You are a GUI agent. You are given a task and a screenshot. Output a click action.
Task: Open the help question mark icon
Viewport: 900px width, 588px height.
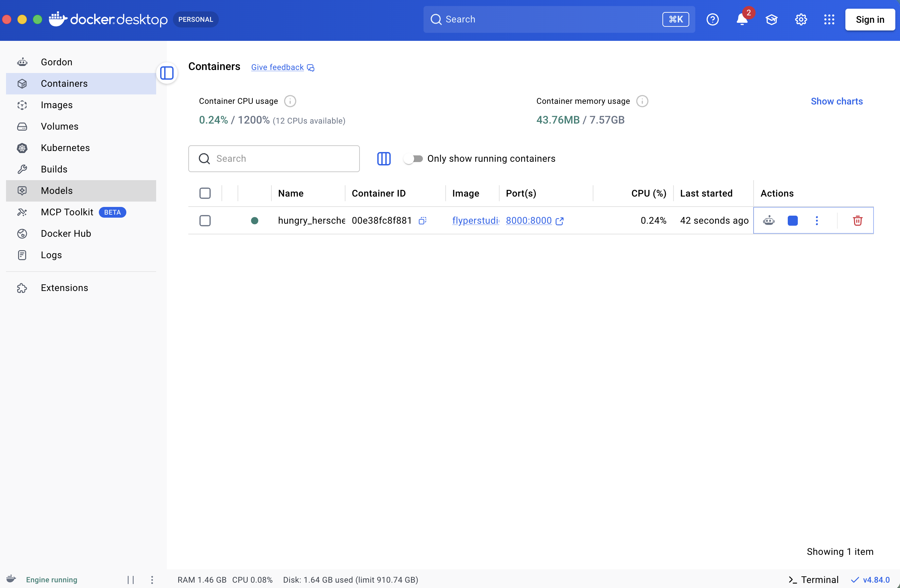712,19
